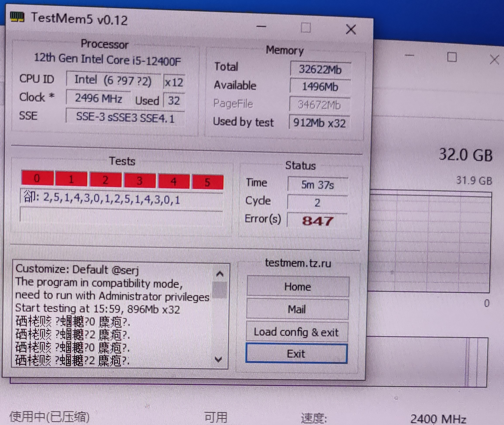Click the Cycle 2 value
Screen dimensions: 504x425
click(x=317, y=203)
